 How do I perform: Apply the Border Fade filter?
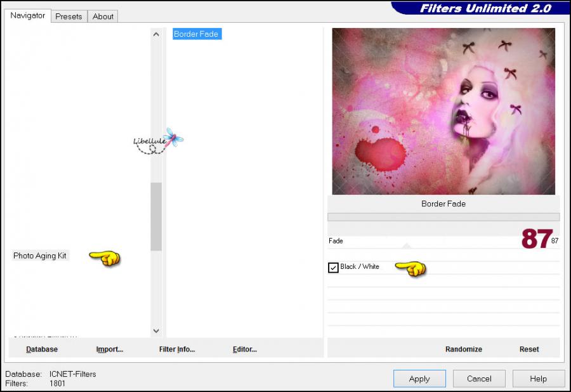point(419,379)
